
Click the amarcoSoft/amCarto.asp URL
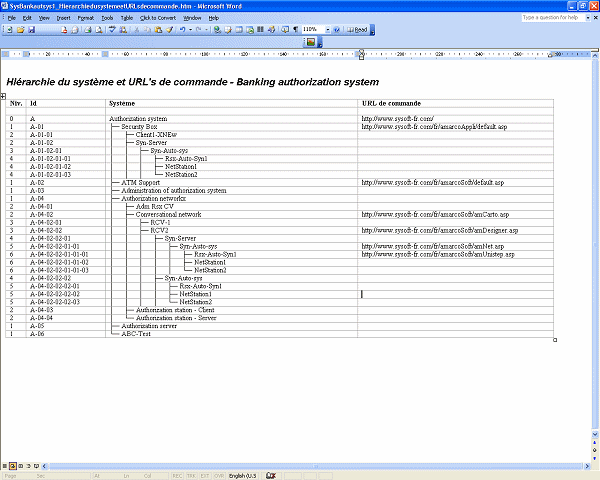(x=435, y=214)
